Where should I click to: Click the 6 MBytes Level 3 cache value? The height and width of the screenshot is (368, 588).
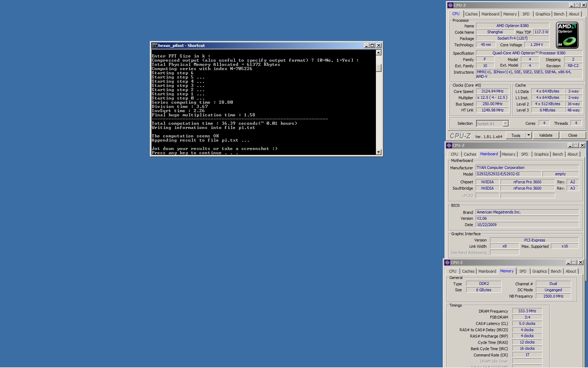pos(547,110)
